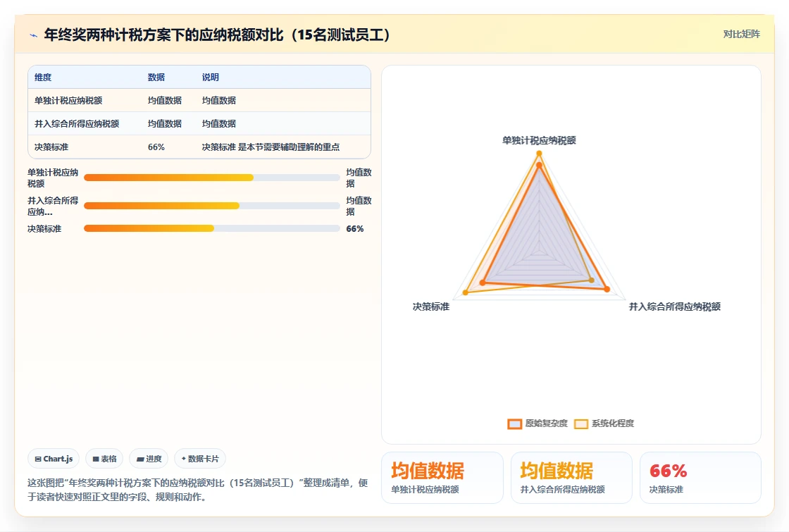
Task: Click radar axis label 决策标准
Action: (x=430, y=307)
